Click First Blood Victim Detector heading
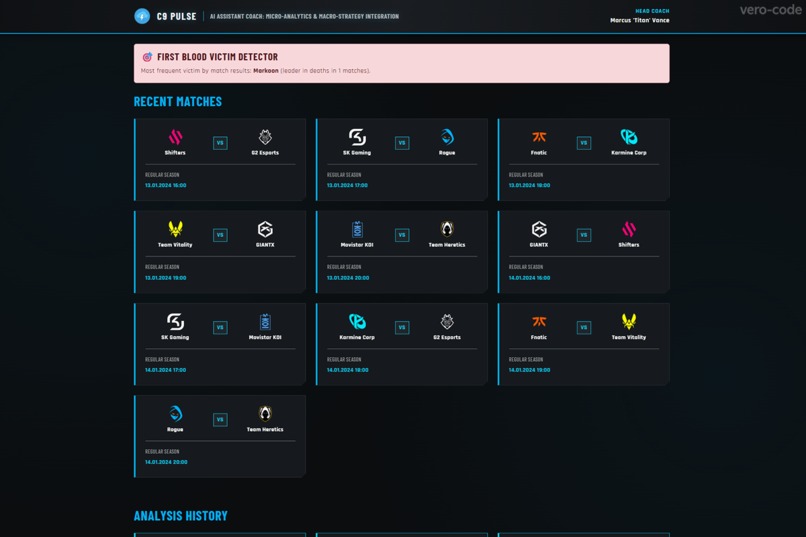This screenshot has height=537, width=806. point(217,57)
